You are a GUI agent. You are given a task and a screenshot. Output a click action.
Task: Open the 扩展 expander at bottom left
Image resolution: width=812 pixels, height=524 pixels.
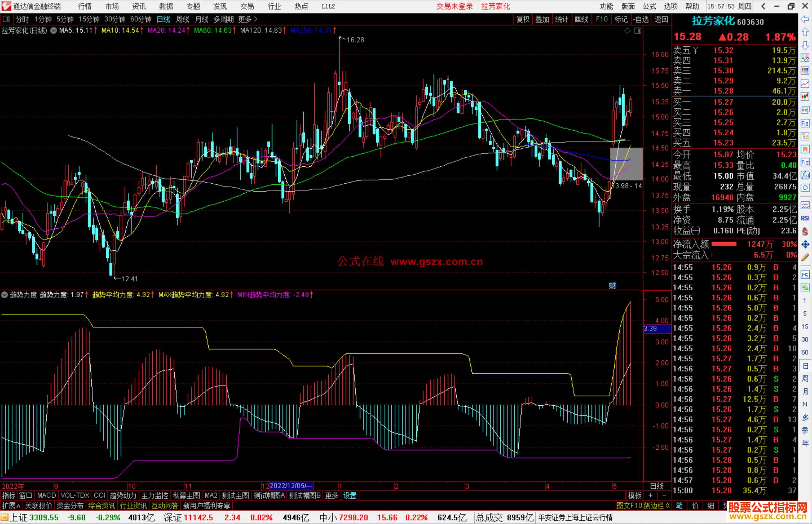(11, 506)
